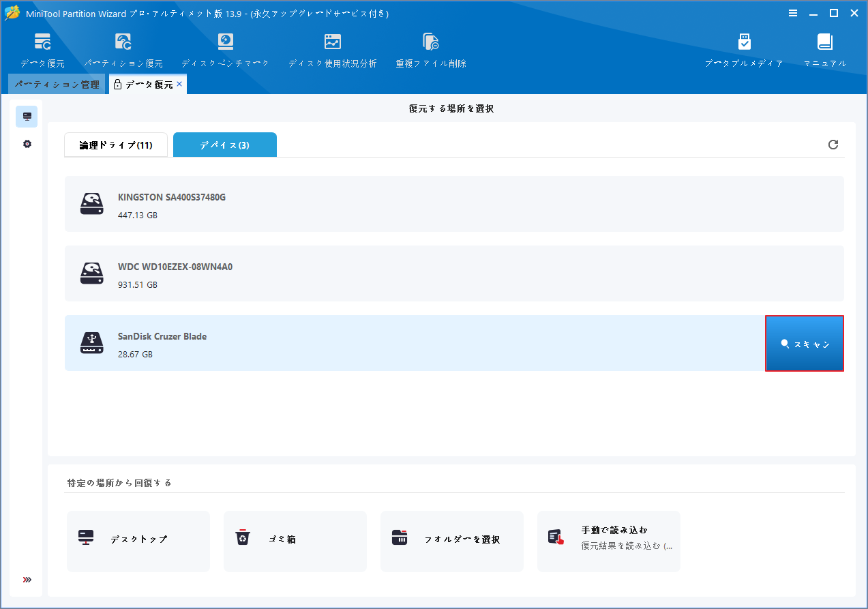Screen dimensions: 868x609
Task: Click 復元結果を読み込む subtitle text
Action: [x=627, y=546]
